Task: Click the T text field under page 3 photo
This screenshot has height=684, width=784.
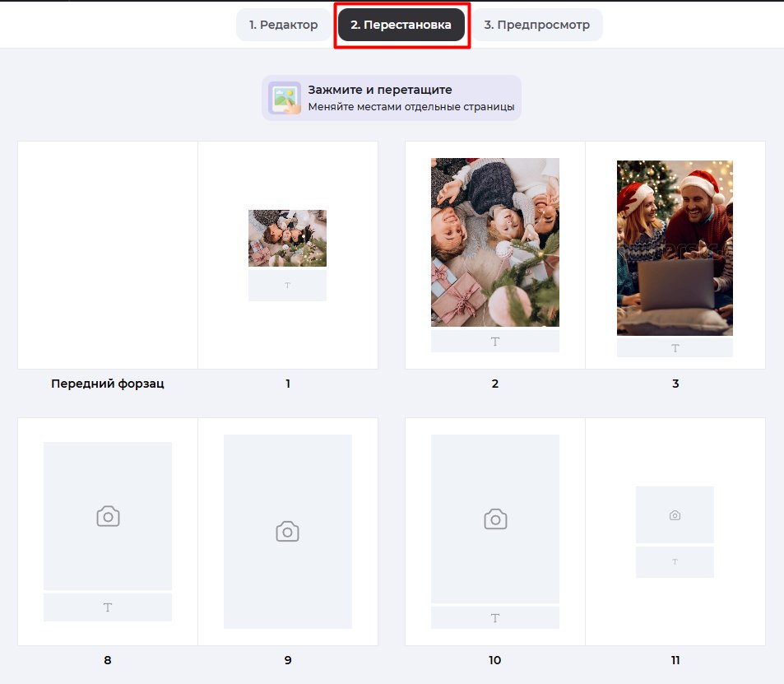Action: [675, 347]
